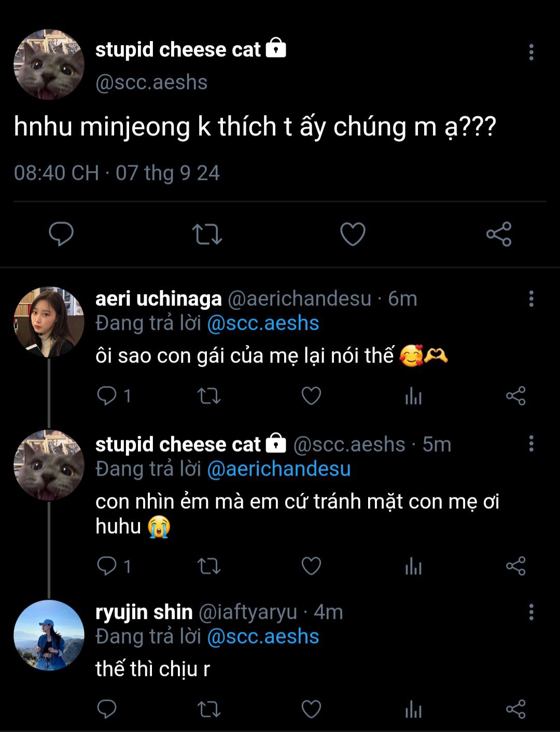560x732 pixels.
Task: Open more options for the main tweet
Action: click(x=531, y=52)
